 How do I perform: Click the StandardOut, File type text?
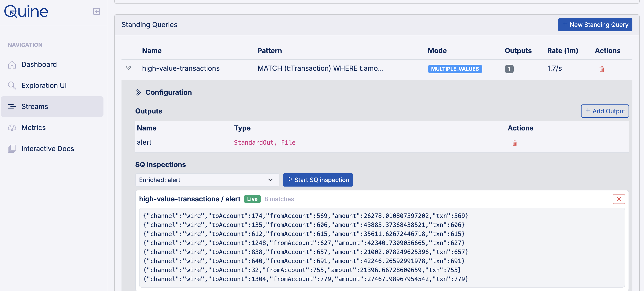tap(264, 143)
